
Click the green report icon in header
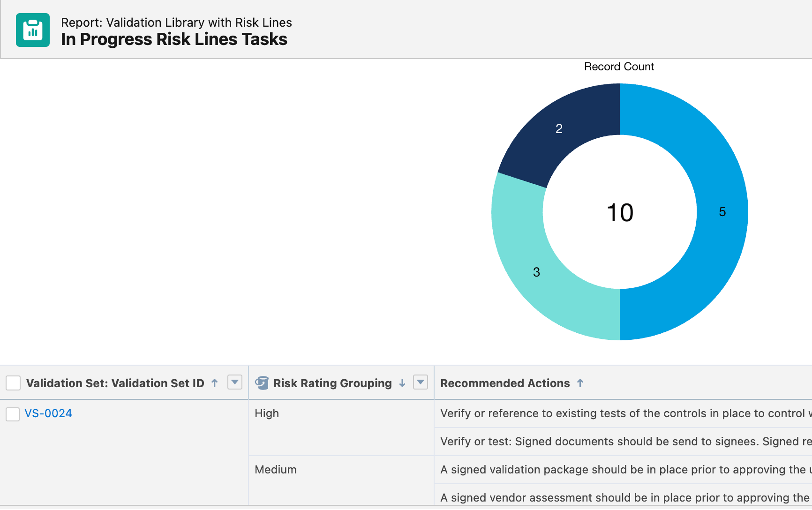click(x=33, y=30)
